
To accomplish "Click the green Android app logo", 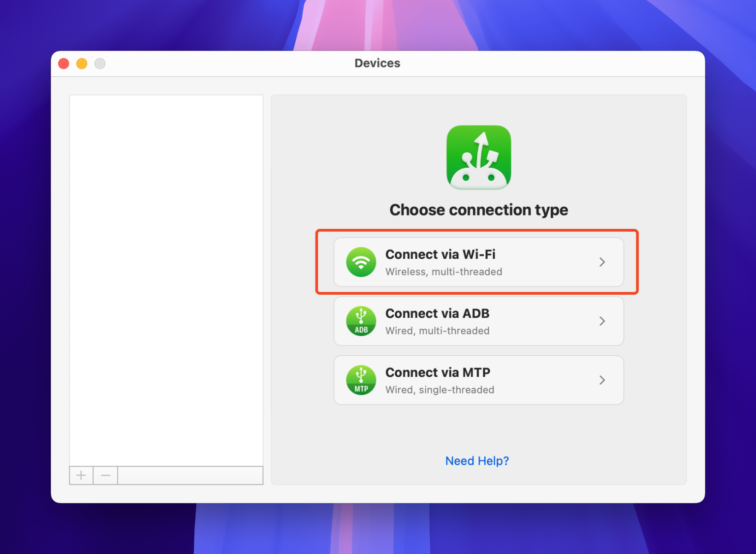I will pos(478,157).
